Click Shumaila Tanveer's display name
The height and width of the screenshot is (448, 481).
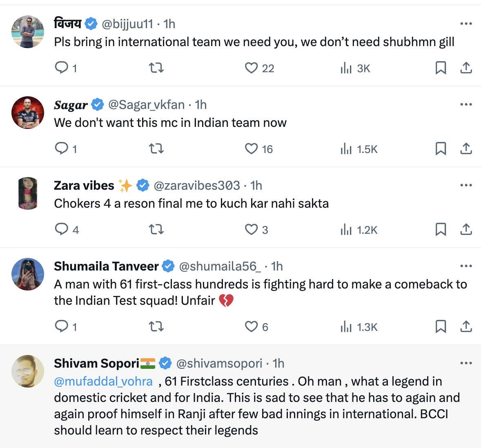106,266
